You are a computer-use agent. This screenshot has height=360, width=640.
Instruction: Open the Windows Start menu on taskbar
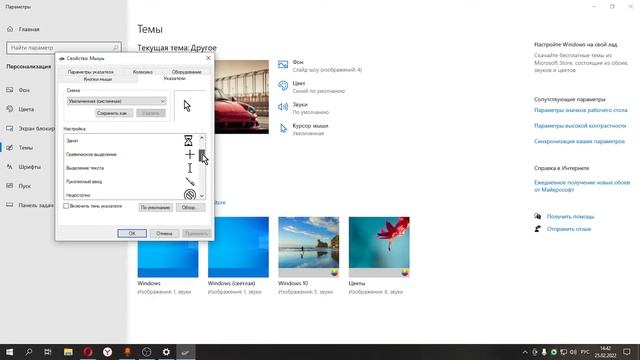(x=9, y=352)
